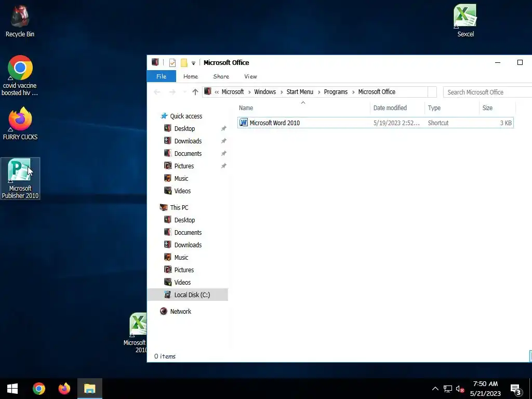Navigate to Windows in the breadcrumb
Image resolution: width=532 pixels, height=399 pixels.
click(264, 92)
